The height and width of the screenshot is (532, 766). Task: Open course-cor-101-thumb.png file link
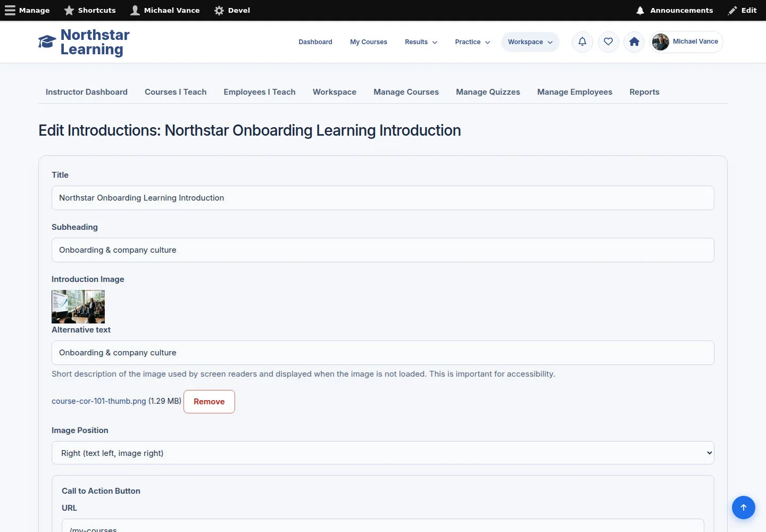coord(99,401)
